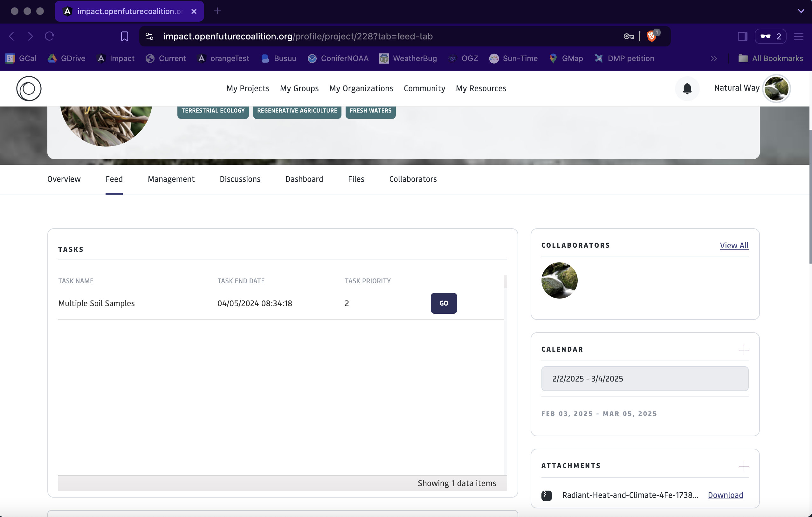Add a new attachment with plus icon
Screen dimensions: 812x517
[x=744, y=466]
